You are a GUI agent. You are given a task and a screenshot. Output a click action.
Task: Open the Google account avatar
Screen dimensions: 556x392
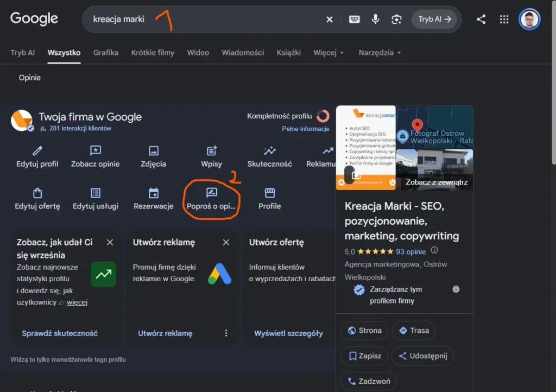pyautogui.click(x=529, y=20)
